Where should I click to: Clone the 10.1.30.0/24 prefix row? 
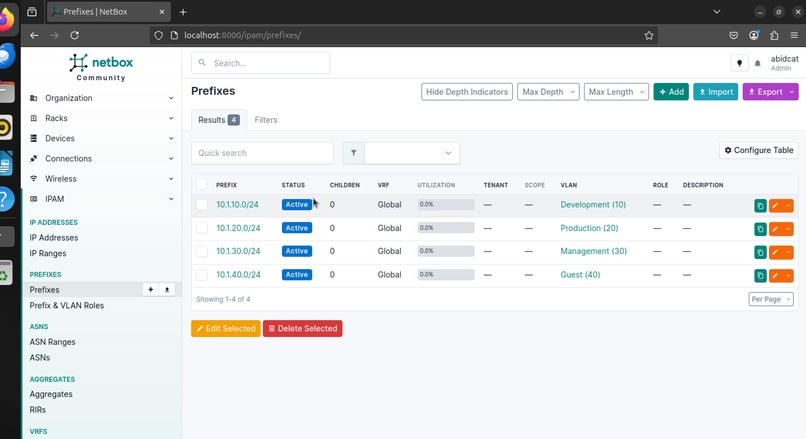760,252
